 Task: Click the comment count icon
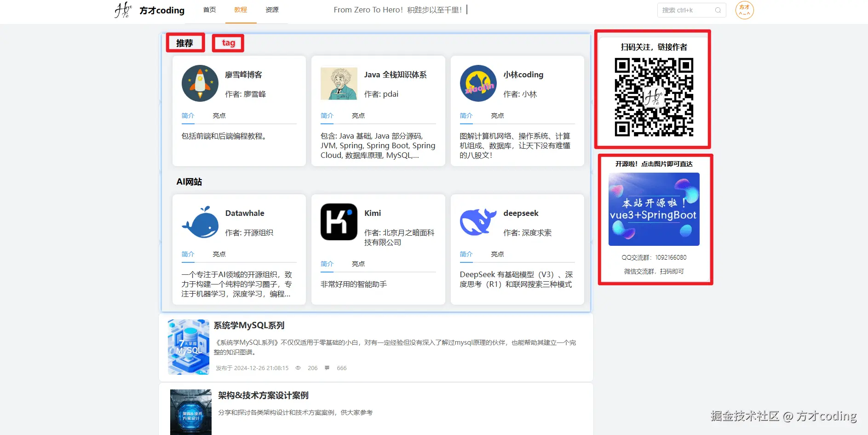(327, 368)
